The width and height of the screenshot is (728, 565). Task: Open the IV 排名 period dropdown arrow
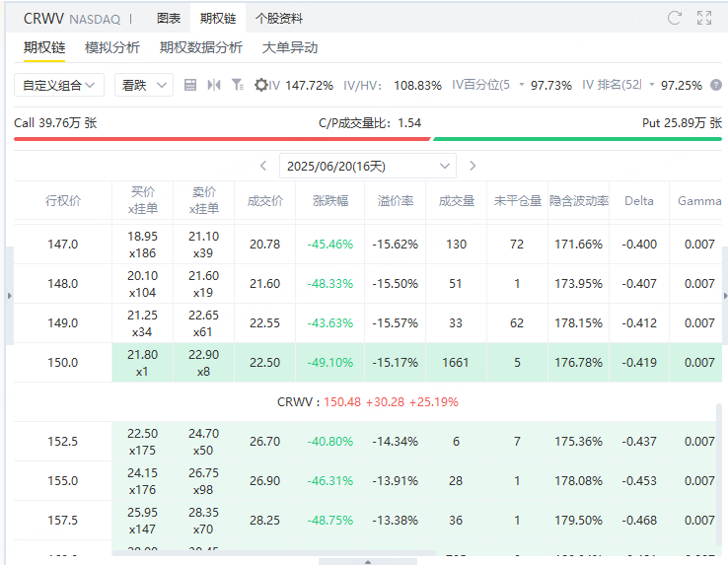click(652, 85)
